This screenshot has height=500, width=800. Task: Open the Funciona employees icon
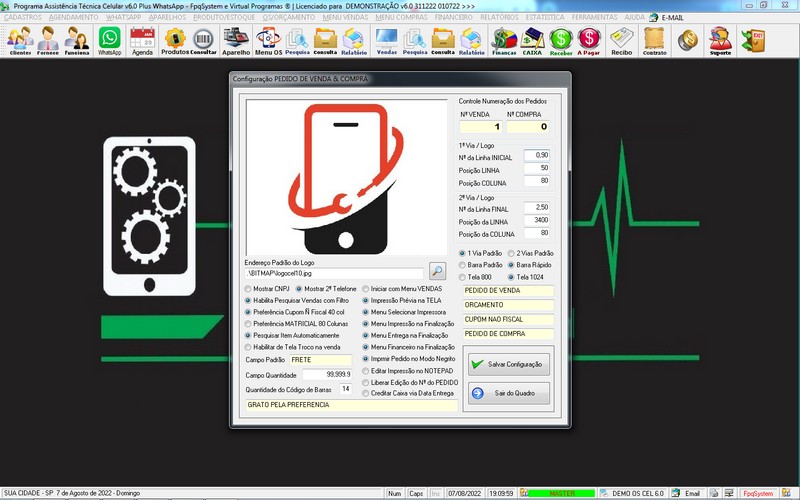coord(77,41)
